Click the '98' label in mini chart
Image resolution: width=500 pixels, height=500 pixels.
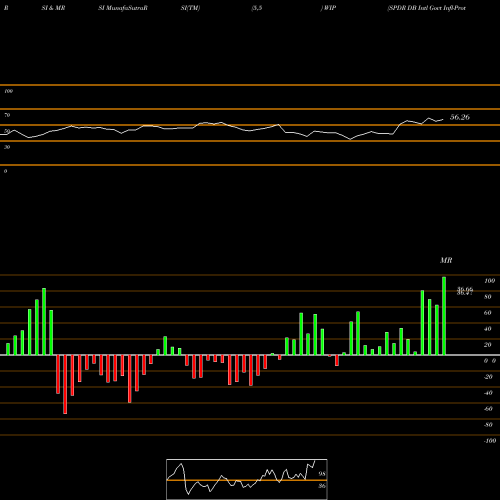322,474
